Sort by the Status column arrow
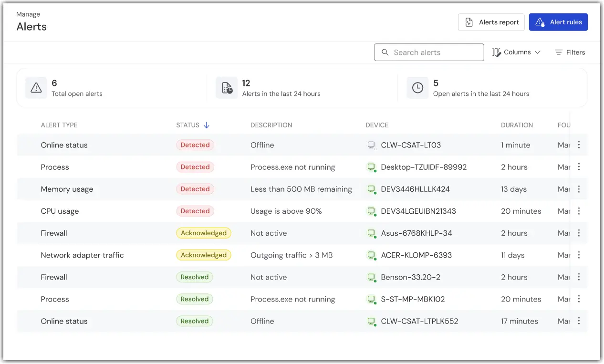The image size is (604, 364). pyautogui.click(x=207, y=125)
